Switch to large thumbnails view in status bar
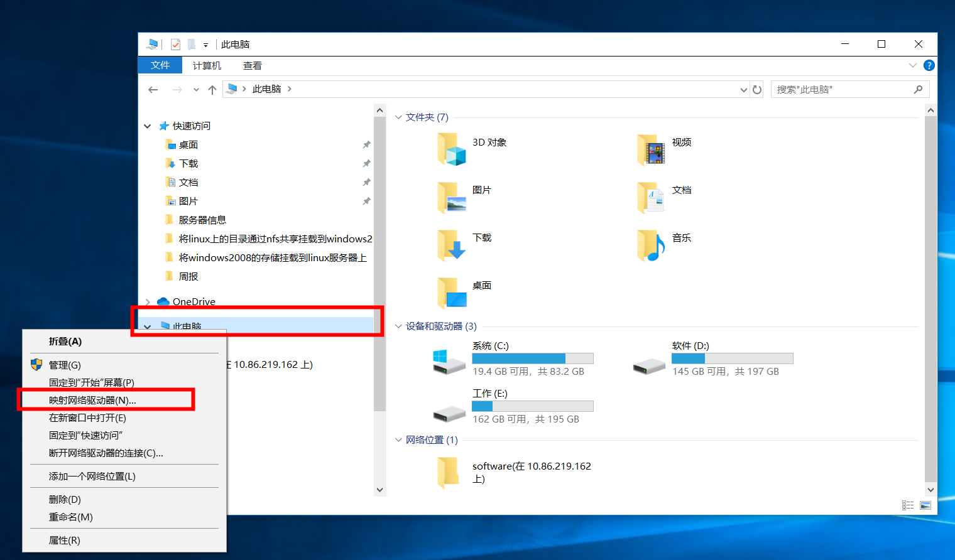This screenshot has height=560, width=955. (x=925, y=505)
